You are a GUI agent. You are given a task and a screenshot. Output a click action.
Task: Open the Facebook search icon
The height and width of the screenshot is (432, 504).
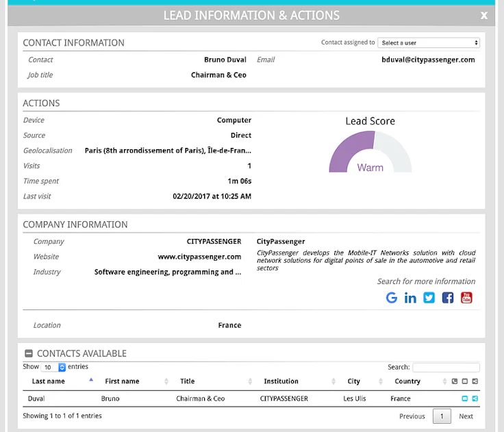(448, 298)
